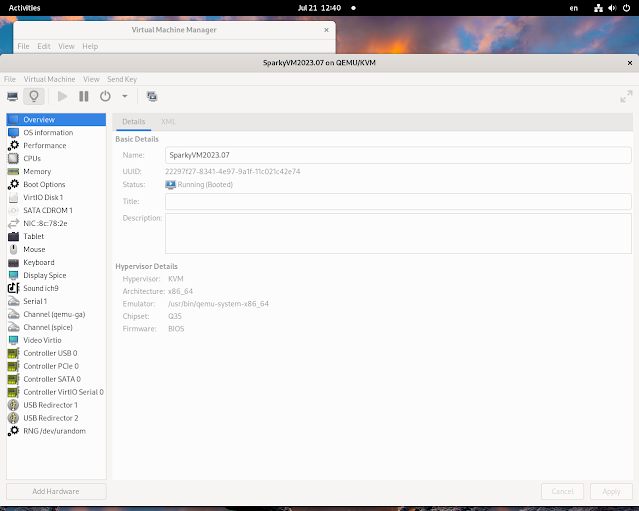Open the Virtual Machine menu
Viewport: 639px width, 511px height.
pyautogui.click(x=49, y=79)
